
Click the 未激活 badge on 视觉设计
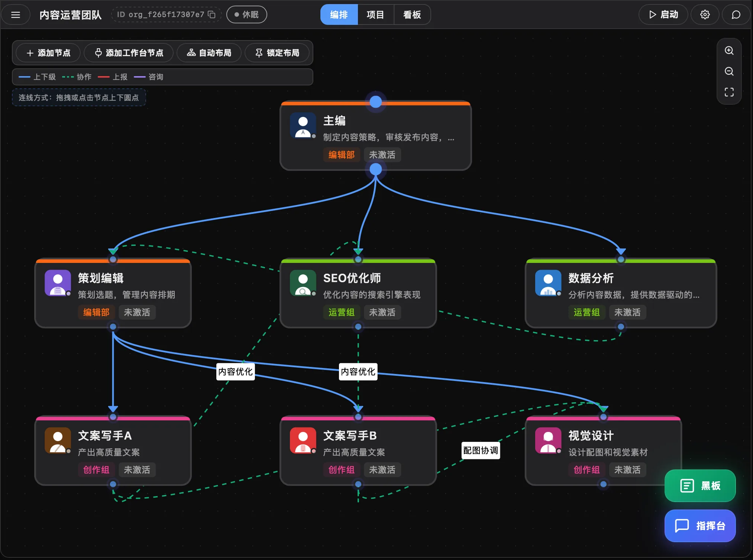pos(627,470)
